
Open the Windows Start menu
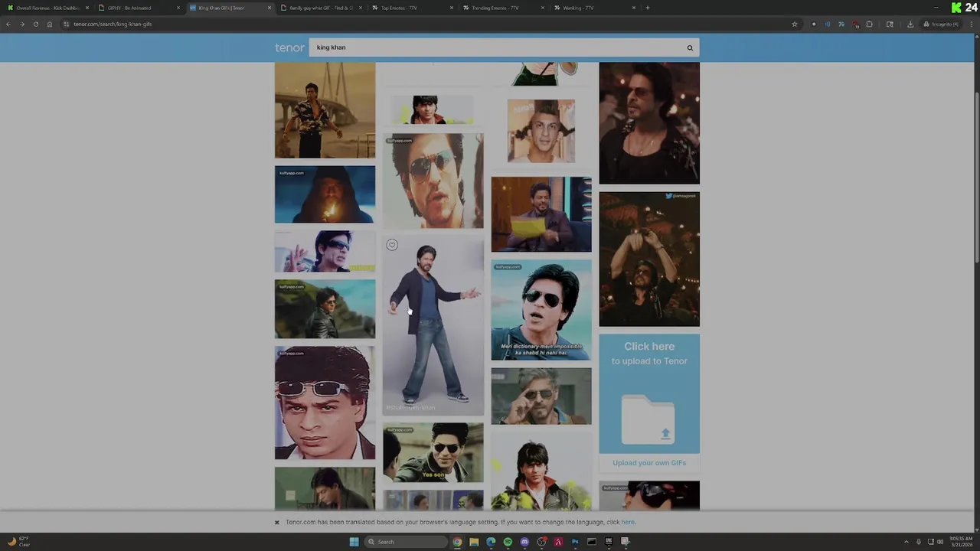click(354, 542)
